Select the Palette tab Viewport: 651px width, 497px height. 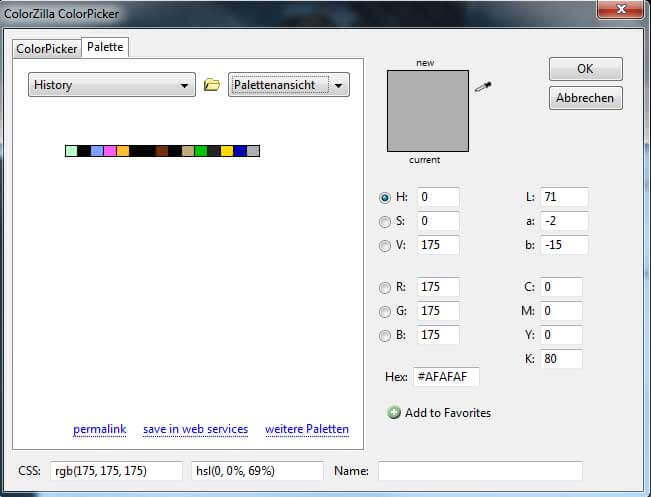(105, 47)
